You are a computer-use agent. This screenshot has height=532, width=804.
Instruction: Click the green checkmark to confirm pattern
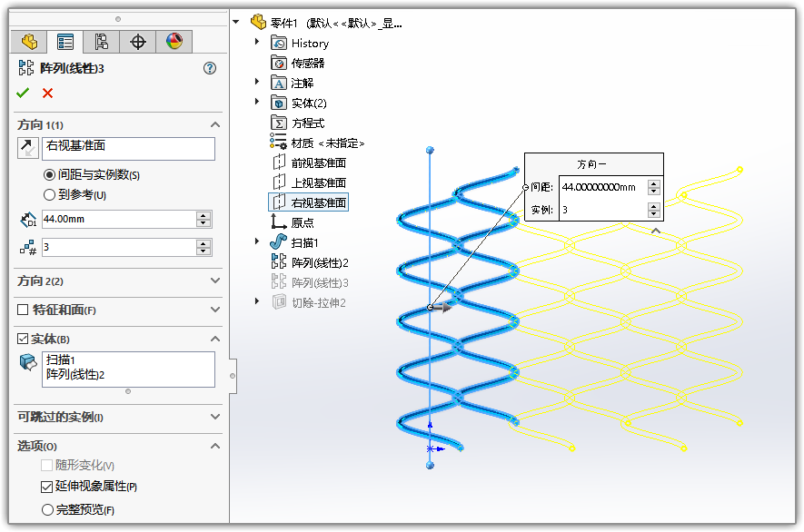(x=23, y=93)
